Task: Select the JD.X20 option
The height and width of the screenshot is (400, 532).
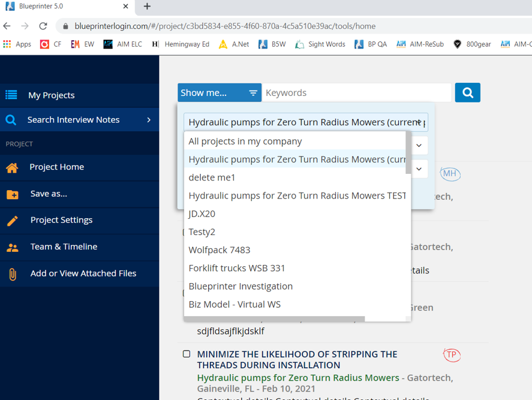Action: click(295, 213)
